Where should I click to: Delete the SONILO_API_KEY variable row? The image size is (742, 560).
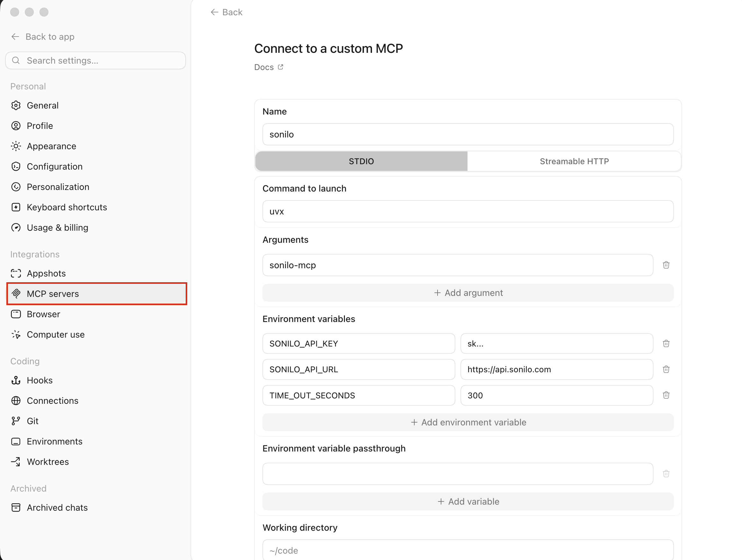(666, 344)
